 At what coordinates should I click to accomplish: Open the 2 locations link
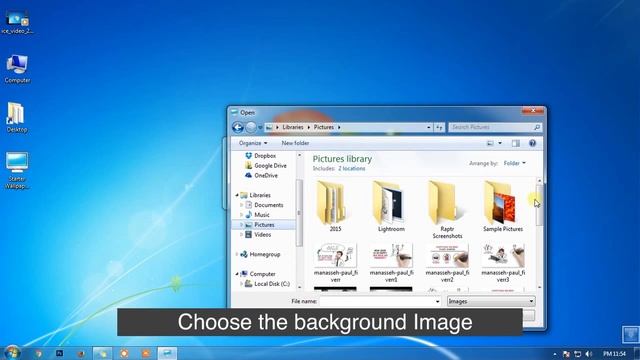[x=351, y=169]
